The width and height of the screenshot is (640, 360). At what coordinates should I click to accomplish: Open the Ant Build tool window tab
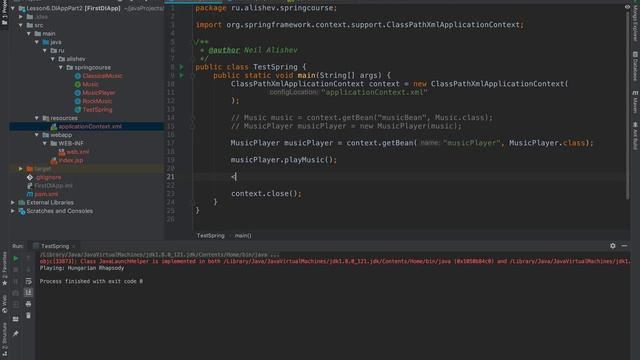point(635,136)
